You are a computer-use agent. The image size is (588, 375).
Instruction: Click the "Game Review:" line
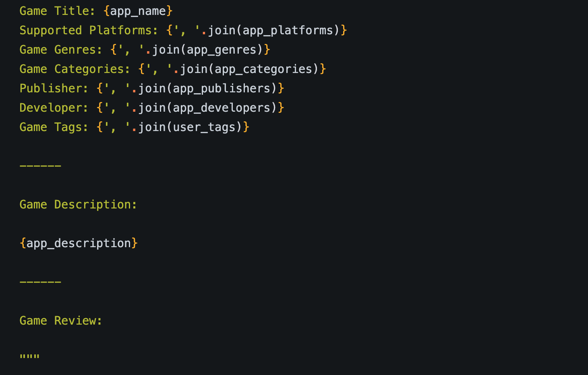61,321
